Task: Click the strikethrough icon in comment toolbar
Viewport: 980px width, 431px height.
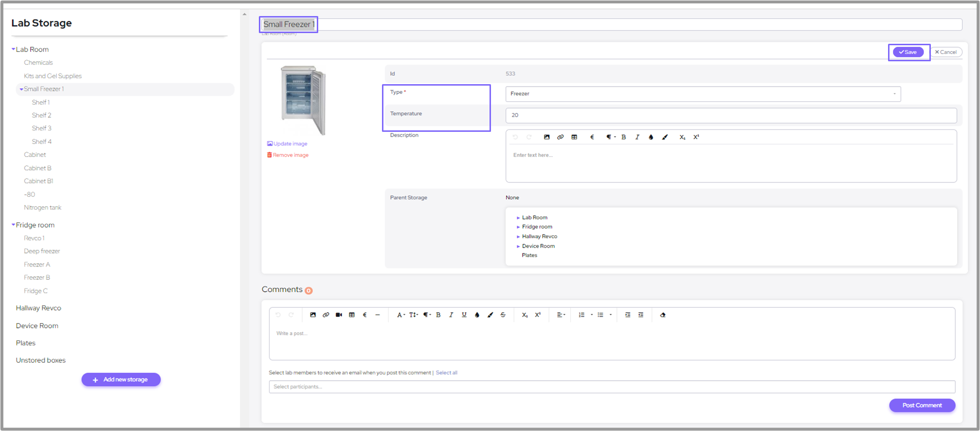Action: pyautogui.click(x=503, y=315)
